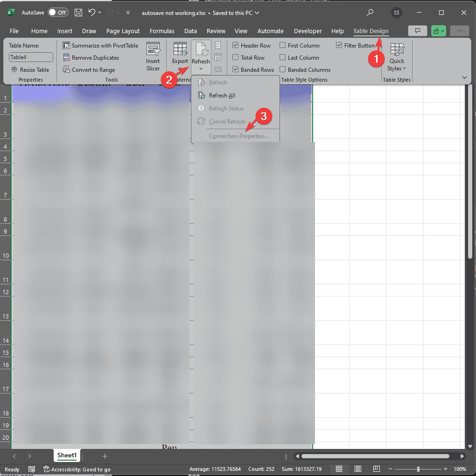Viewport: 476px width, 476px height.
Task: Check the Banded Columns checkbox
Action: point(282,69)
